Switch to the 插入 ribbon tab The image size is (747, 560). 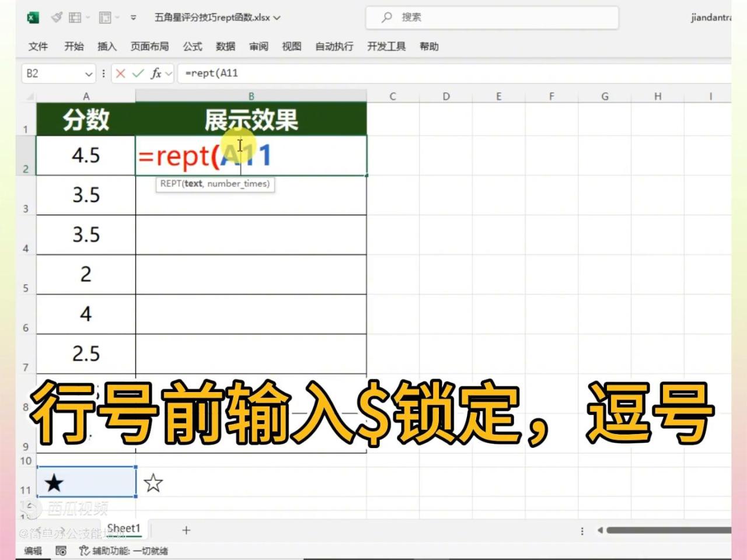pos(107,46)
